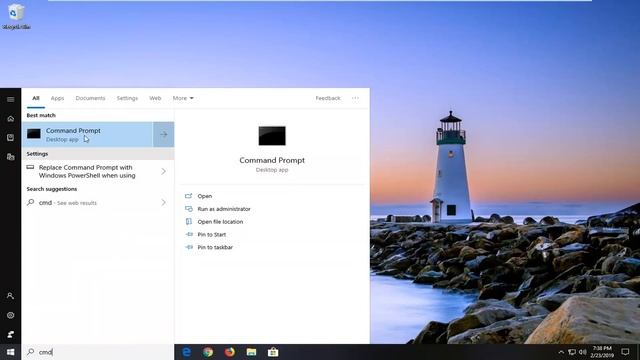
Task: Choose Pin to Start
Action: 211,235
